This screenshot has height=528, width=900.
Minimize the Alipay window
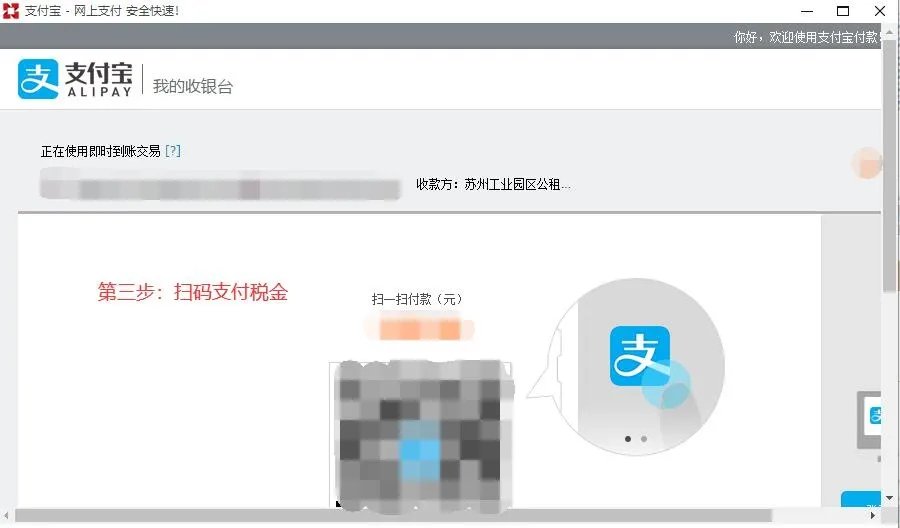pyautogui.click(x=807, y=11)
